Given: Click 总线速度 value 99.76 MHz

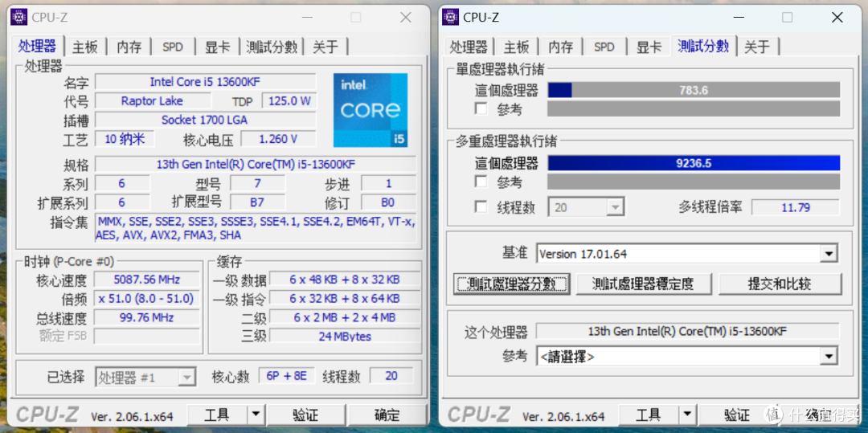Looking at the screenshot, I should tap(147, 317).
